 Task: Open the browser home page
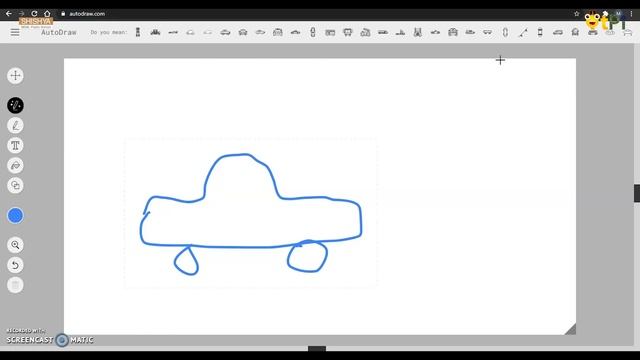click(47, 13)
